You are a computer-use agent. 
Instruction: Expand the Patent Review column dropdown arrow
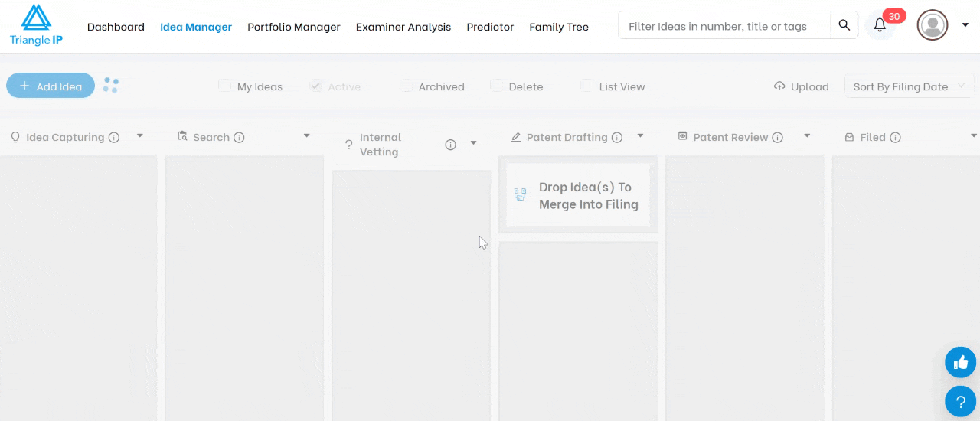click(807, 136)
